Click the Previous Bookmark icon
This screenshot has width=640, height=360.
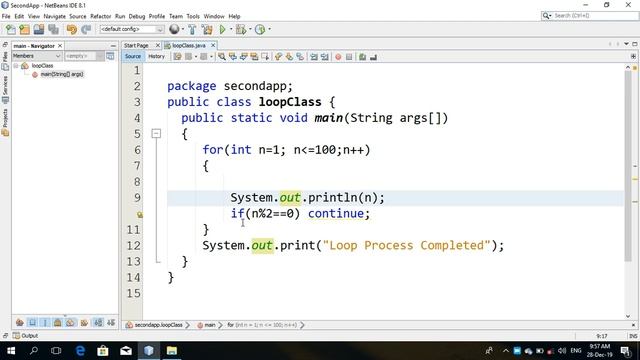pyautogui.click(x=278, y=57)
